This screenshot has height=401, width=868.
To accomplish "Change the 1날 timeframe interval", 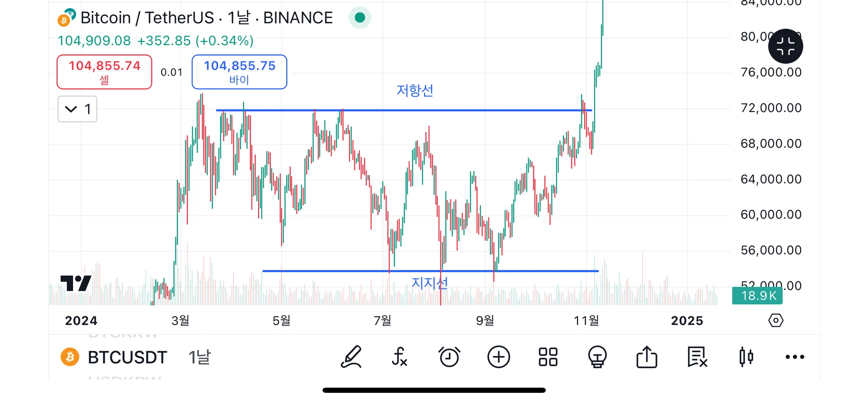I will click(x=199, y=357).
